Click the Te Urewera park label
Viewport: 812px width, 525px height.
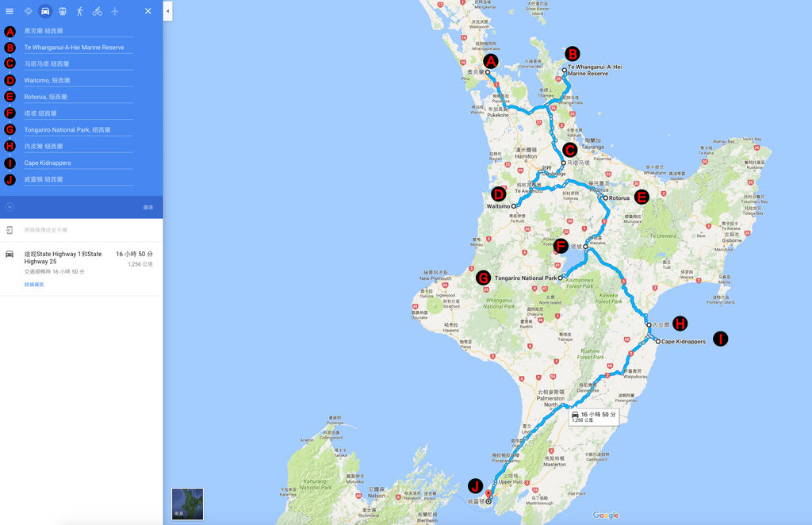point(663,236)
